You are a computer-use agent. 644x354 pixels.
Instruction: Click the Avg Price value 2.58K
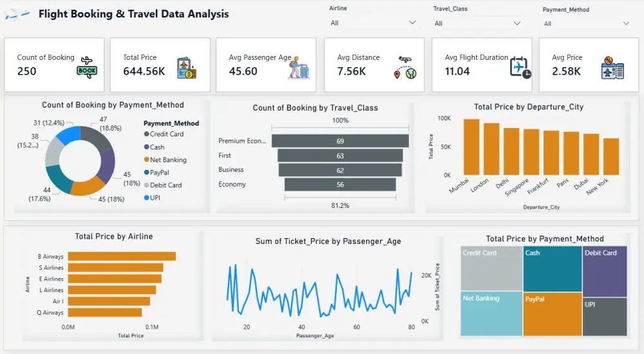point(566,71)
